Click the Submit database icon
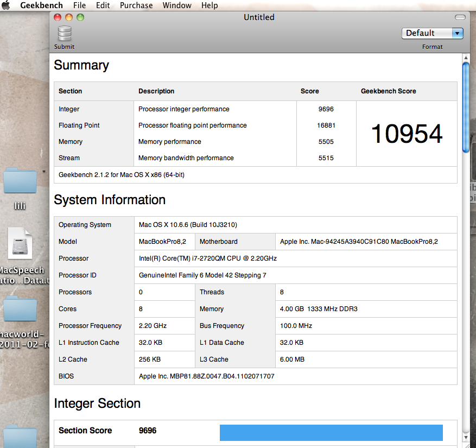 tap(65, 34)
